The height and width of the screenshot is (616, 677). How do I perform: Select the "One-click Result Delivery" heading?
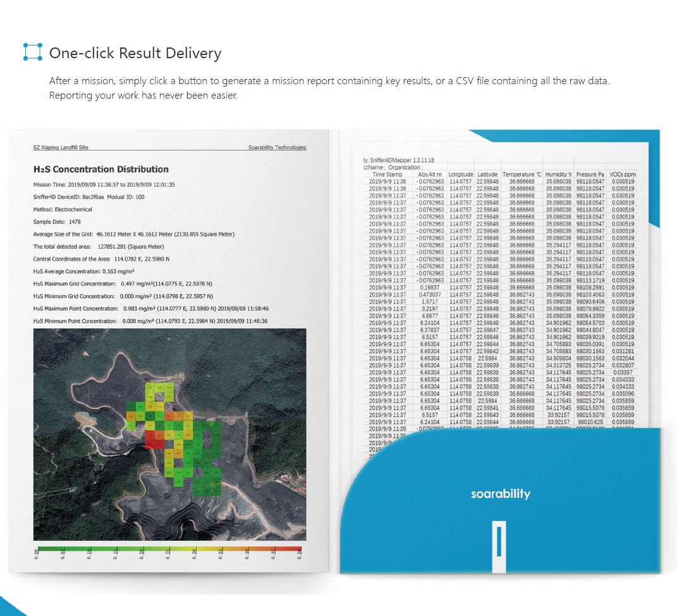(x=135, y=52)
